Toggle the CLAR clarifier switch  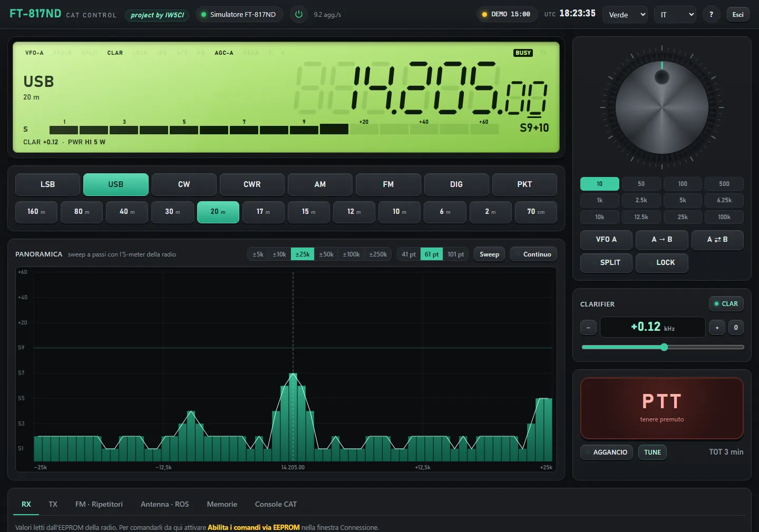(726, 304)
